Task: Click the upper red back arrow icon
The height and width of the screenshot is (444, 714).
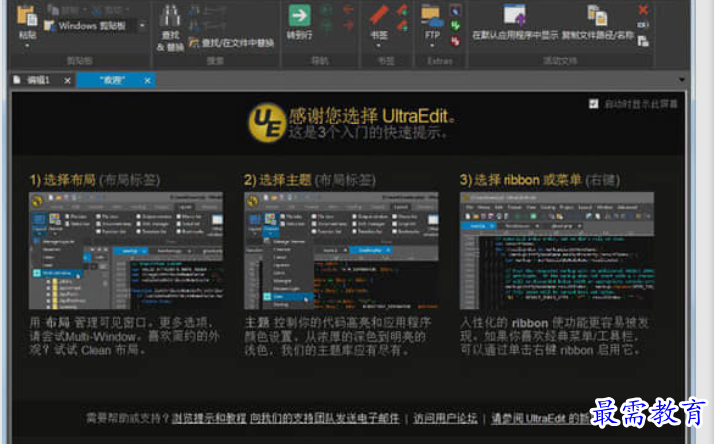Action: (x=348, y=10)
